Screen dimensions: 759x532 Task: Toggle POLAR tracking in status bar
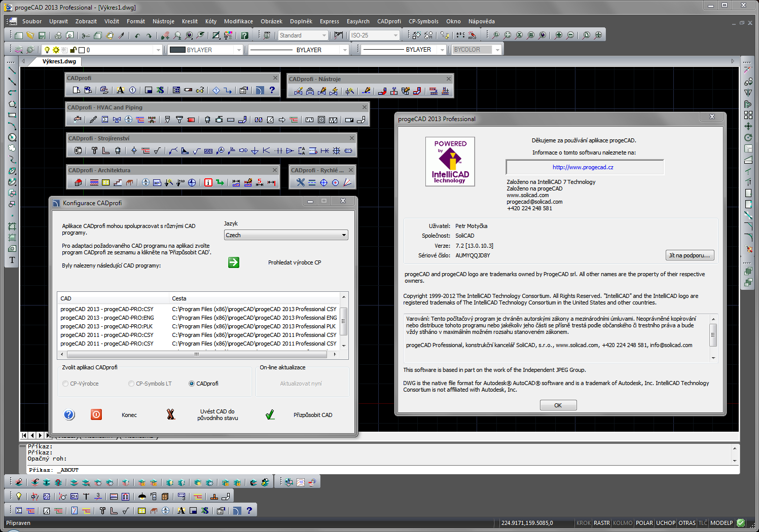coord(644,523)
